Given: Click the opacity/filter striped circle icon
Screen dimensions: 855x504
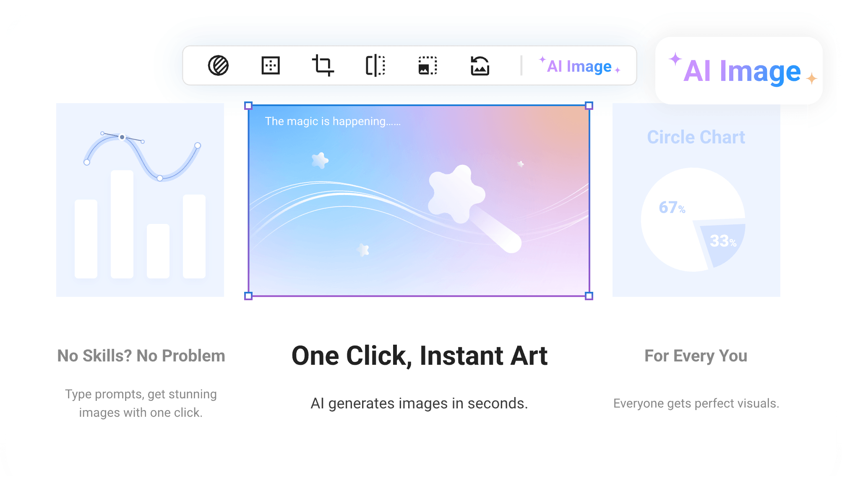Looking at the screenshot, I should pyautogui.click(x=218, y=65).
